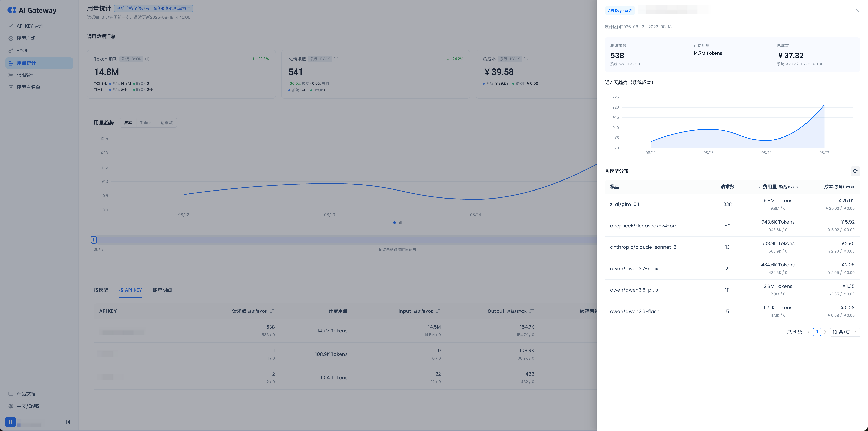Open the 账户明细 tab
Screen dimensions: 868x431
(162, 290)
